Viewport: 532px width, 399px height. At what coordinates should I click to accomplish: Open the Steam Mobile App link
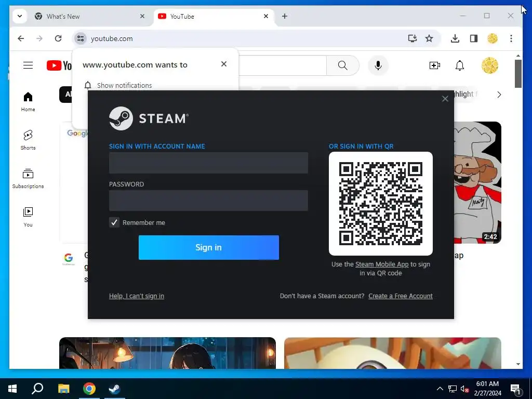pyautogui.click(x=382, y=264)
